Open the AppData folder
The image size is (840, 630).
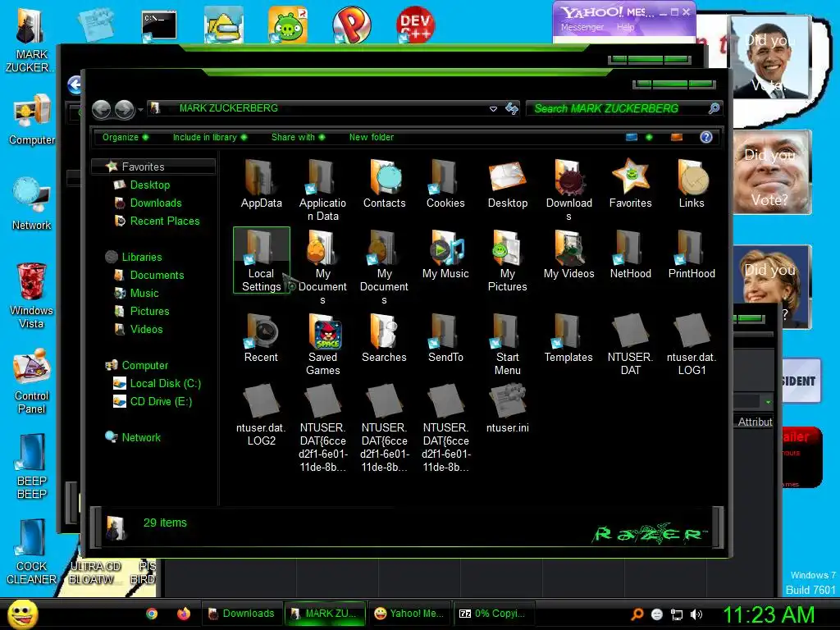tap(261, 184)
